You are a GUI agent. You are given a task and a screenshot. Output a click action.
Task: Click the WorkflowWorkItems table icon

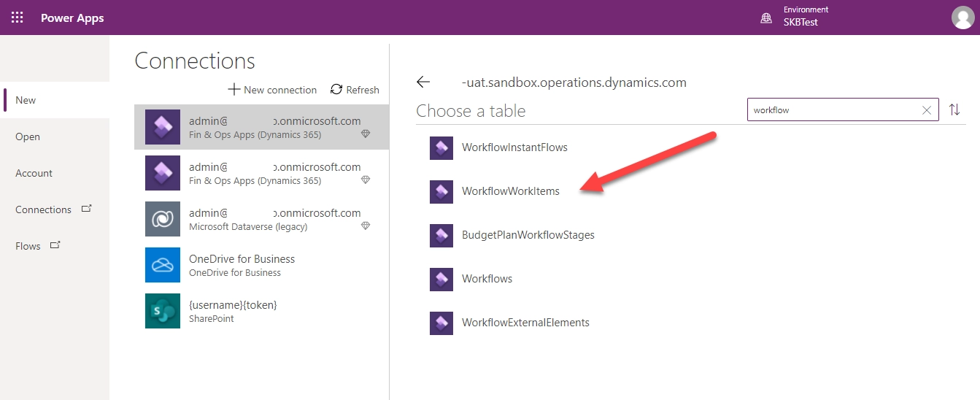[x=441, y=191]
